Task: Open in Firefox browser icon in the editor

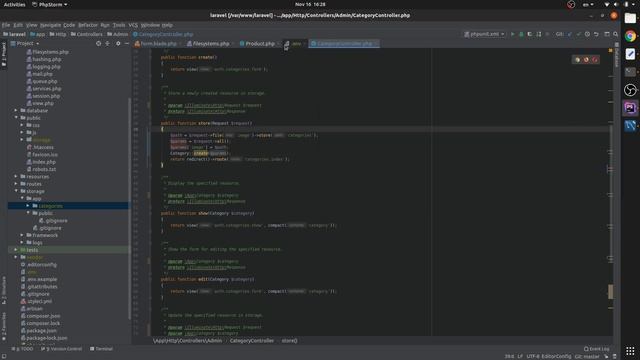Action: tap(586, 60)
